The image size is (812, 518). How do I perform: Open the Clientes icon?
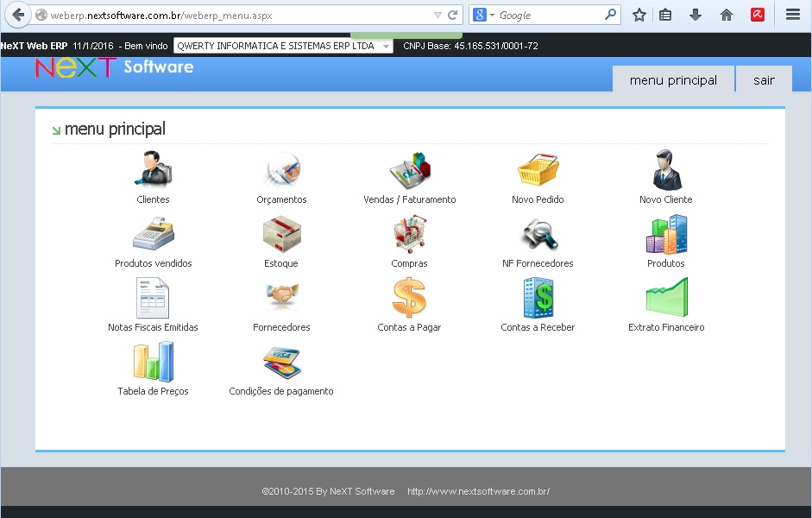click(153, 168)
